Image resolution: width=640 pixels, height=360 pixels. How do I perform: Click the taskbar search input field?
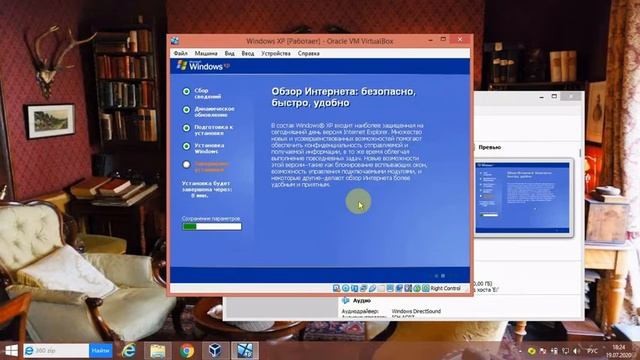tap(56, 351)
